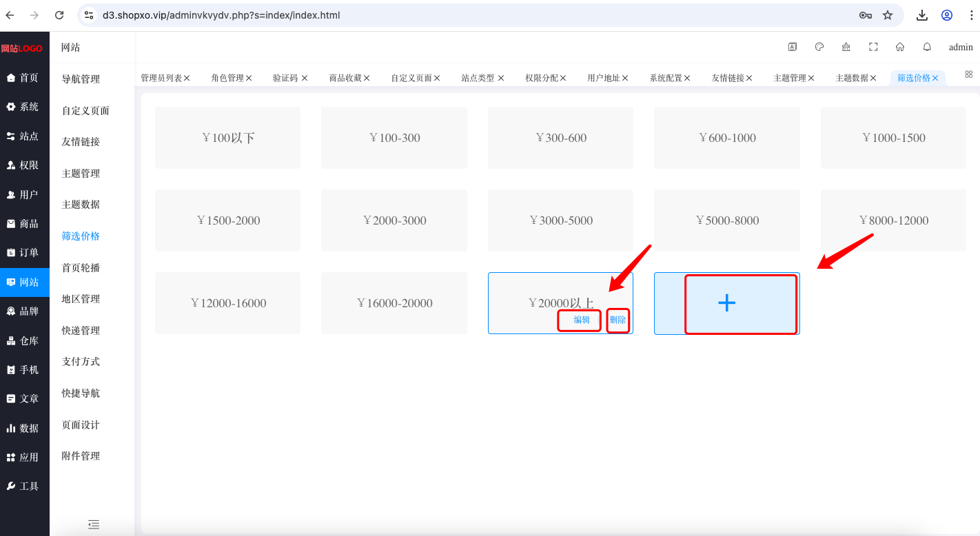Open 商品 in the dark sidebar
Screen dimensions: 980x536
[x=25, y=224]
